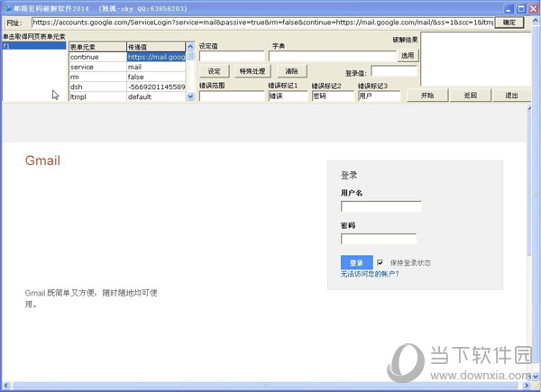Click the default value cell
Viewport: 541px width, 392px height.
156,97
